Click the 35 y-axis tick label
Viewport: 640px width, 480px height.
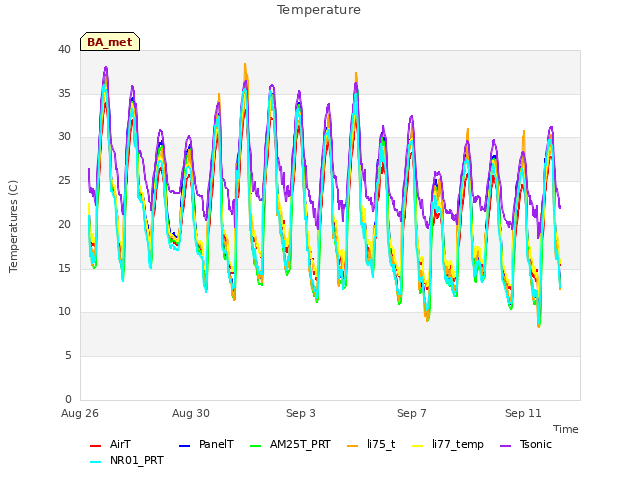tap(64, 93)
